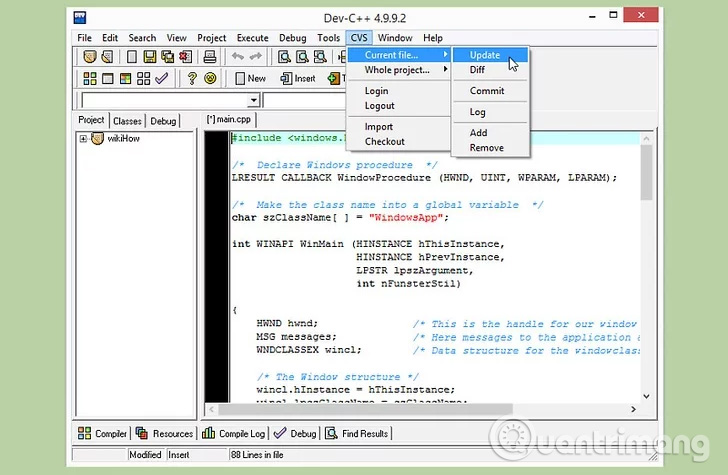Expand the Current file... submenu entry
Viewport: 728px width, 475px height.
click(399, 55)
